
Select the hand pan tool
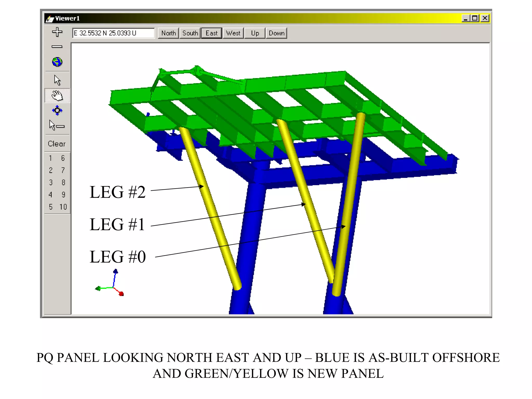57,96
